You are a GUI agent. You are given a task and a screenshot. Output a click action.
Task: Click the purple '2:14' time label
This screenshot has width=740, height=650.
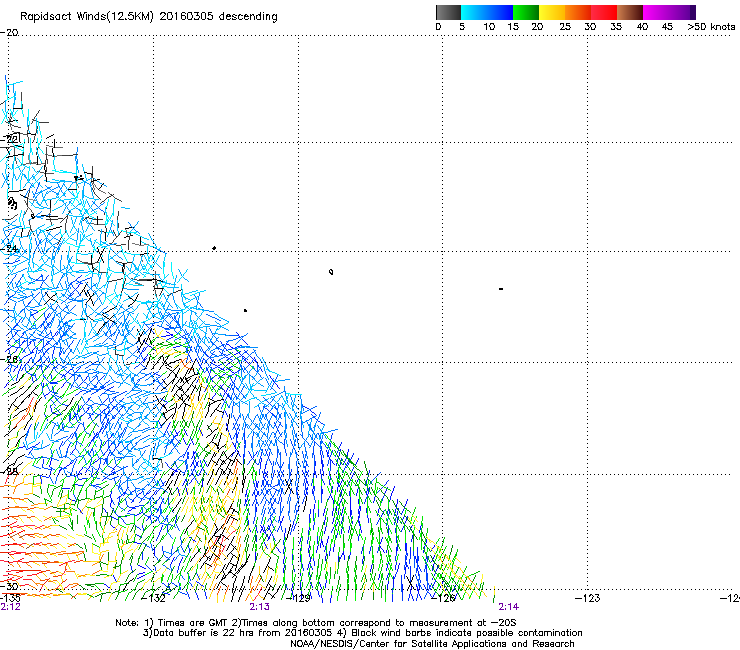[x=508, y=607]
